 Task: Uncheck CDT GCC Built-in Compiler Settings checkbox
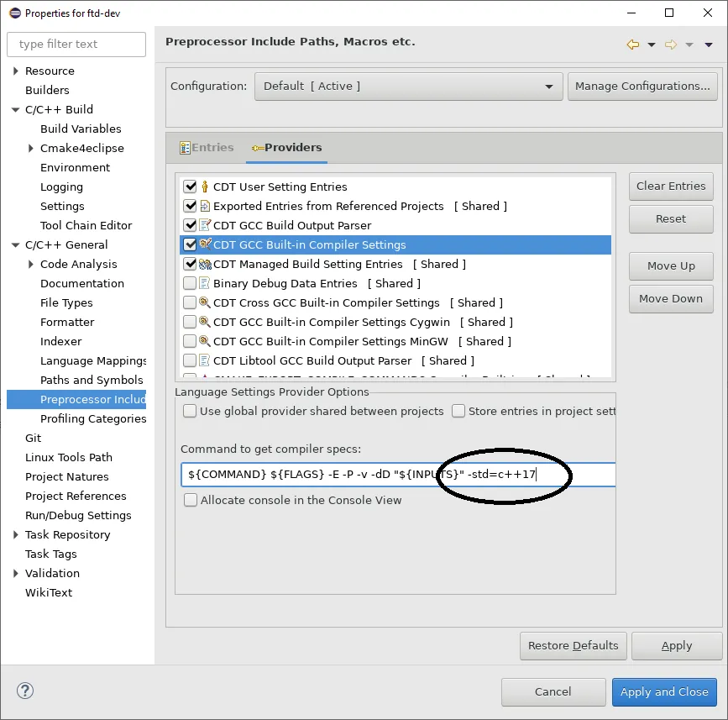[x=190, y=244]
